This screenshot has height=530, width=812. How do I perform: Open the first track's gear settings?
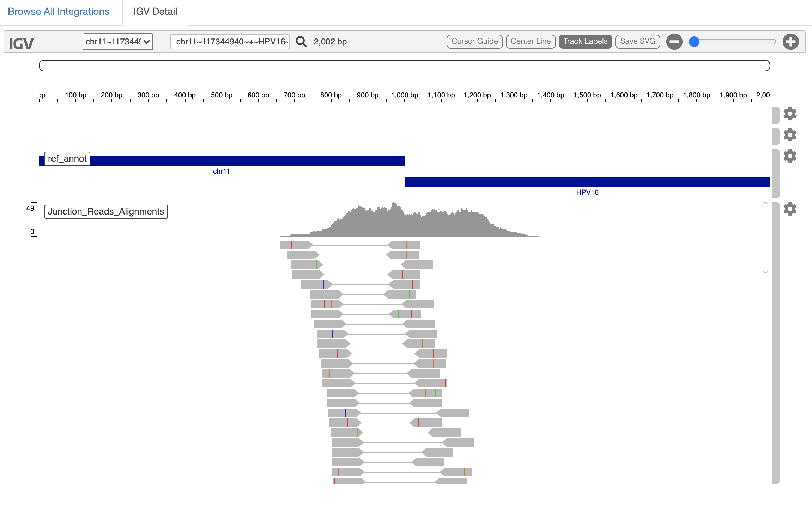pos(790,114)
